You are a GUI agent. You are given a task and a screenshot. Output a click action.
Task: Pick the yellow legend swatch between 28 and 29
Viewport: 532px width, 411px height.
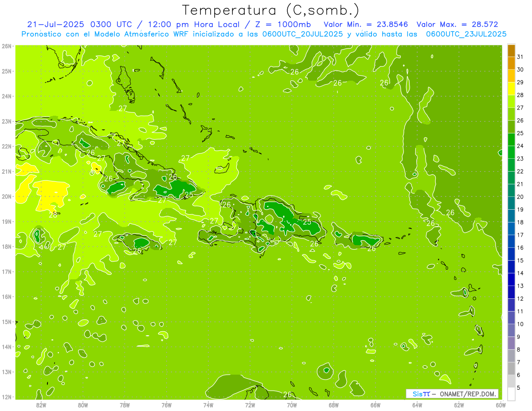[511, 88]
